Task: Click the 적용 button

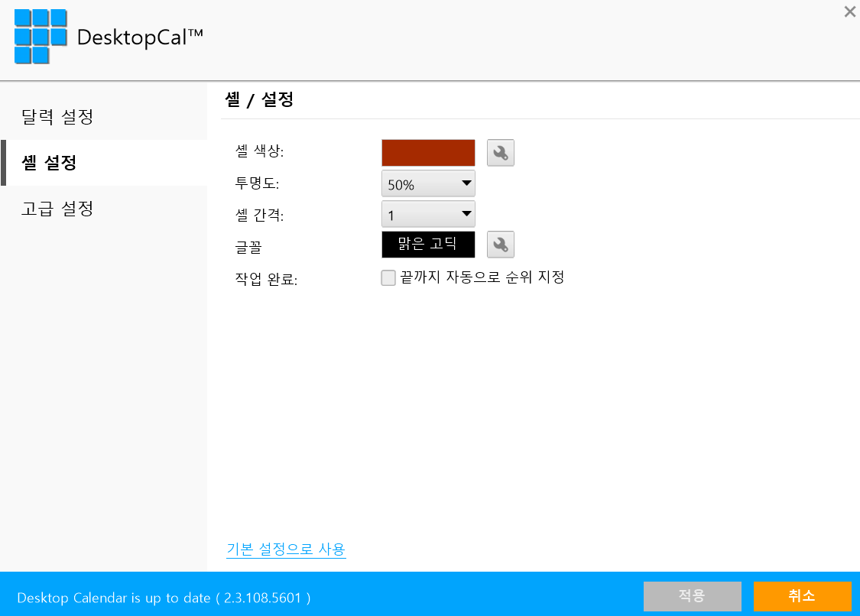Action: (x=692, y=596)
